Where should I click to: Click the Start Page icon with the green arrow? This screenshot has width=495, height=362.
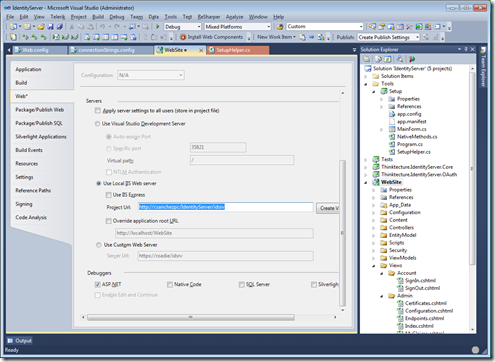(x=419, y=27)
